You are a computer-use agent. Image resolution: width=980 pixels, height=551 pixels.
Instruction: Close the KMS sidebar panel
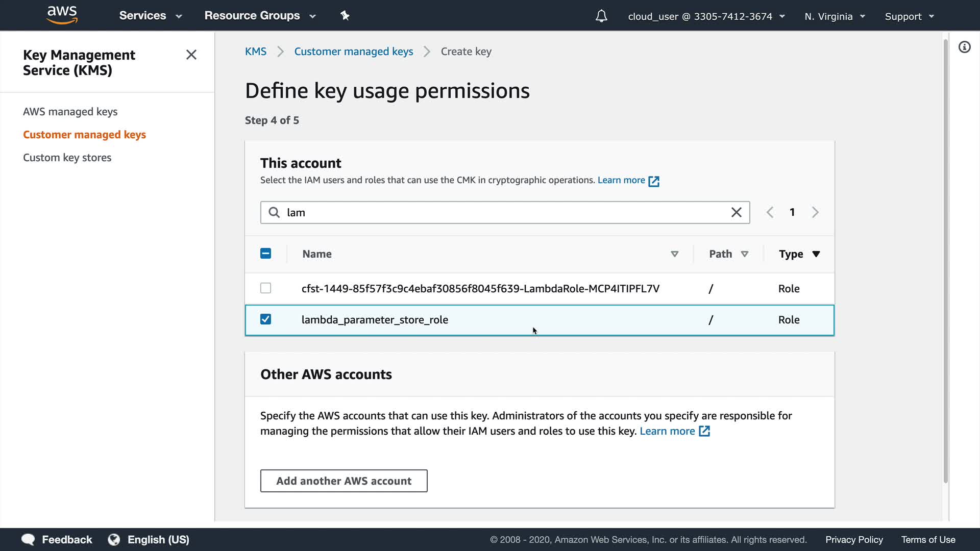click(x=191, y=55)
